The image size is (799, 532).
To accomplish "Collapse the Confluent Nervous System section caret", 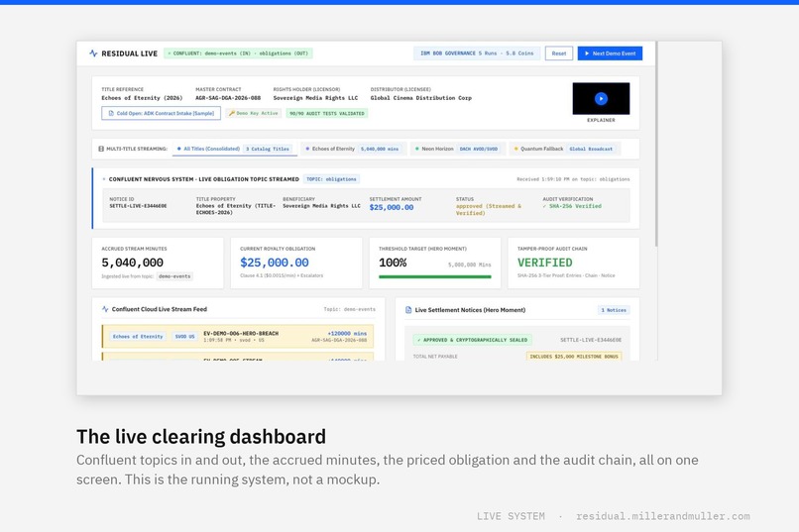I will tap(104, 179).
